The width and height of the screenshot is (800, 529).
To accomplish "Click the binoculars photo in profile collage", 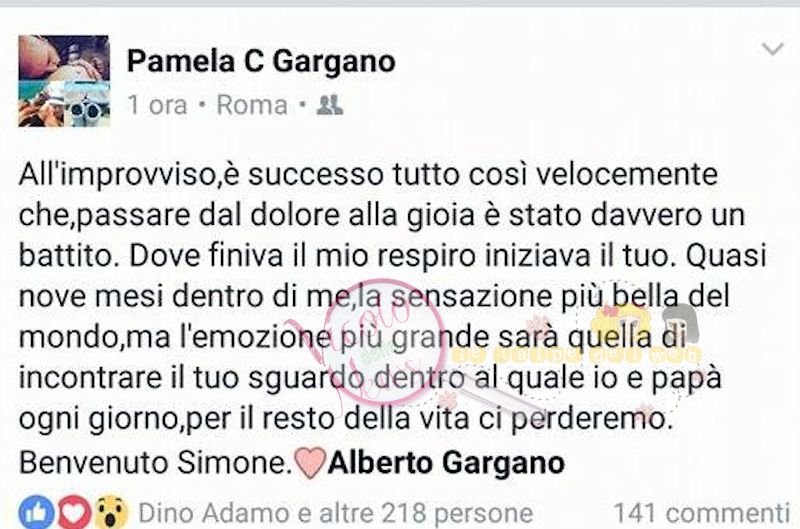I will (x=87, y=104).
